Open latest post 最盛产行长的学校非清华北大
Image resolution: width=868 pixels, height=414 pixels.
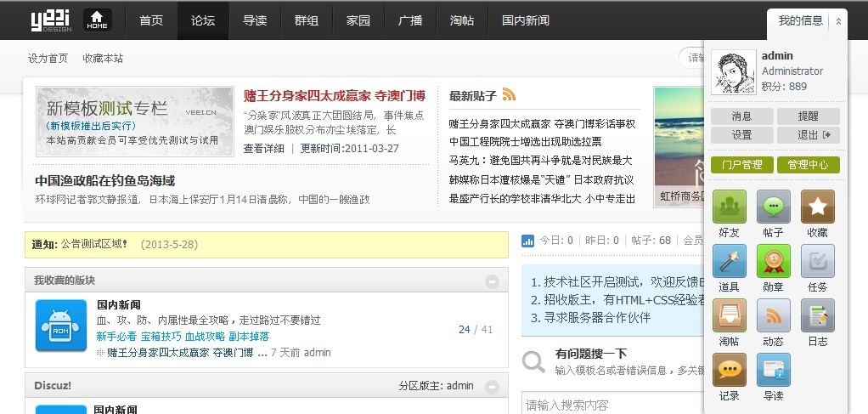[542, 199]
